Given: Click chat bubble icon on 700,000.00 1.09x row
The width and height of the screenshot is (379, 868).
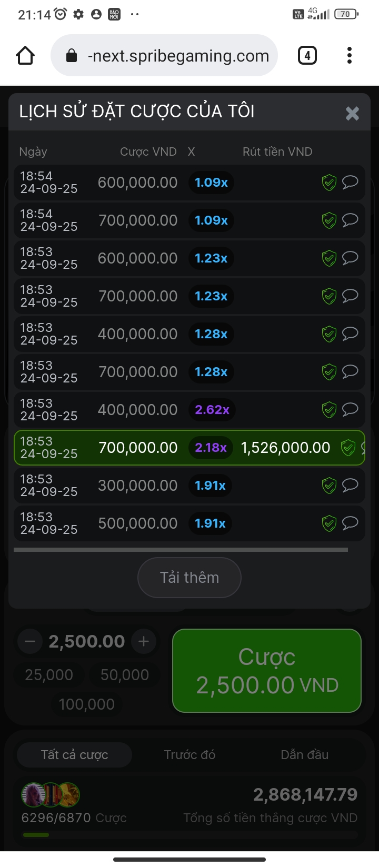Looking at the screenshot, I should point(350,220).
